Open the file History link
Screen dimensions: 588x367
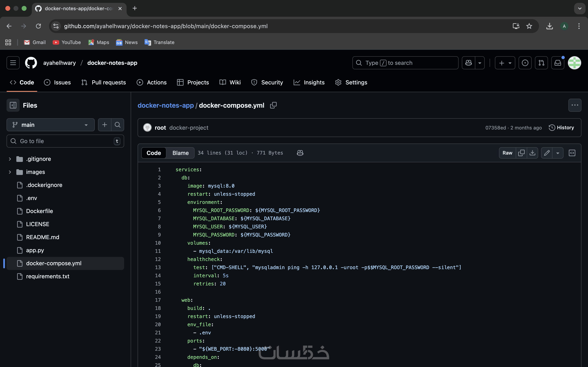coord(561,128)
